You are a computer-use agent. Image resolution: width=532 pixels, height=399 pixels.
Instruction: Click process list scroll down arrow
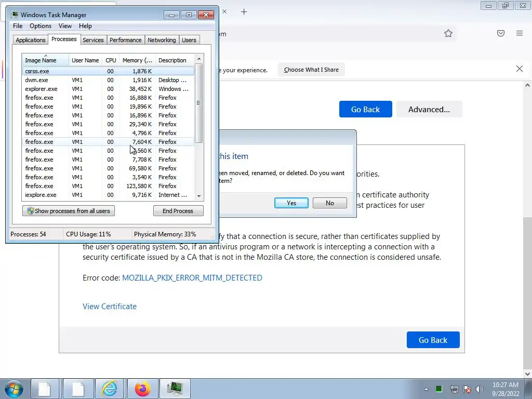(199, 196)
